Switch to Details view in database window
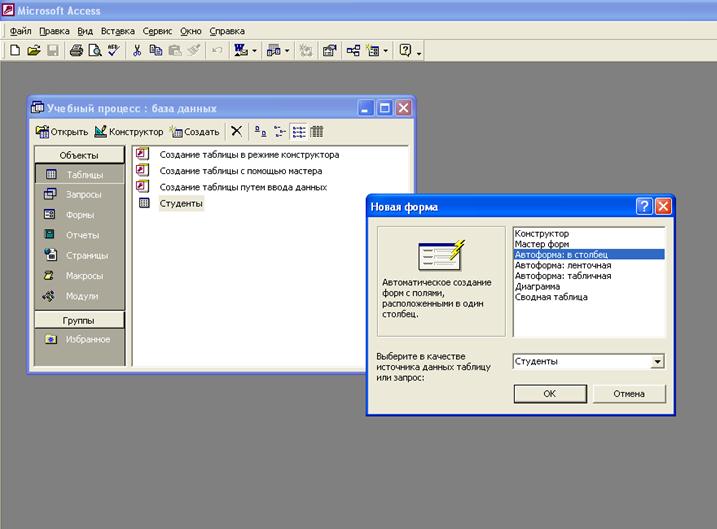717x529 pixels. [317, 132]
